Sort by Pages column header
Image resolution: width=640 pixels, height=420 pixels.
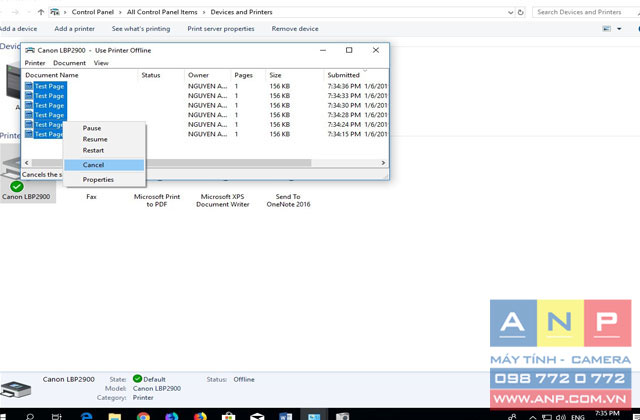(x=248, y=75)
